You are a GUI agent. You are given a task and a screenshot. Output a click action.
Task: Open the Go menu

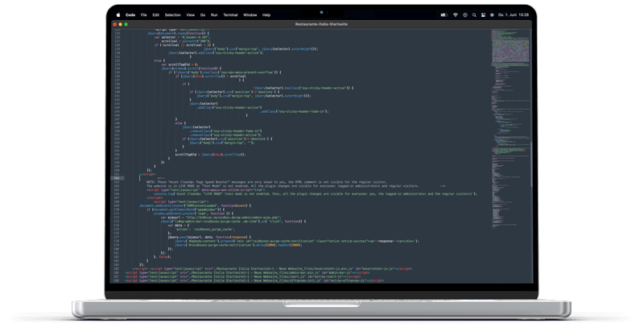click(203, 15)
